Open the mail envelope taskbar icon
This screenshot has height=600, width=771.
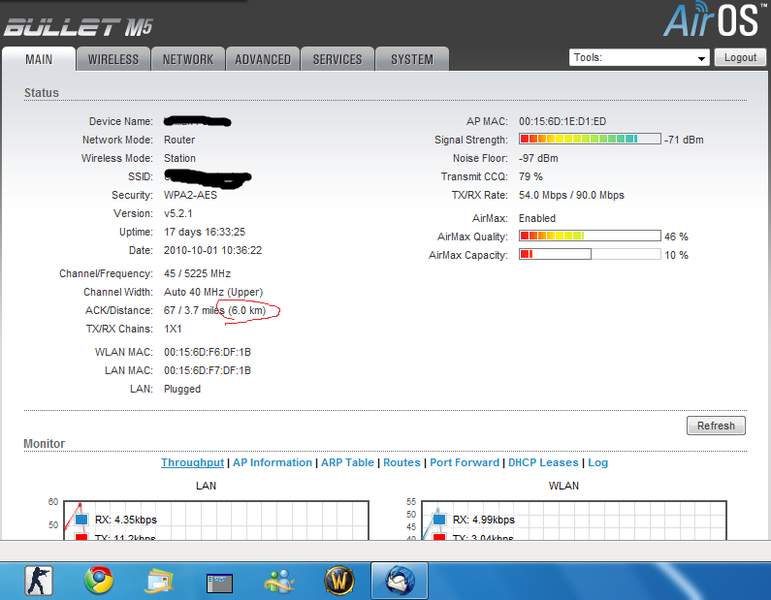pos(159,582)
